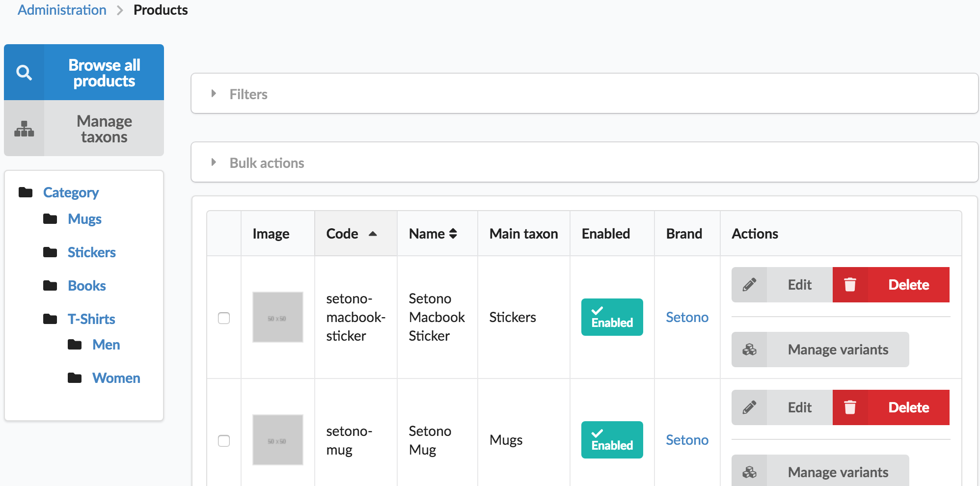
Task: Select the Setono Macbook Sticker row checkbox
Action: [224, 318]
